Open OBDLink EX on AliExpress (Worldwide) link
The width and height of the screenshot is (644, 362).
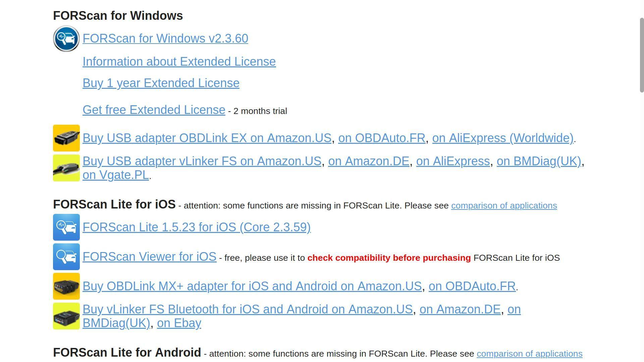point(503,138)
